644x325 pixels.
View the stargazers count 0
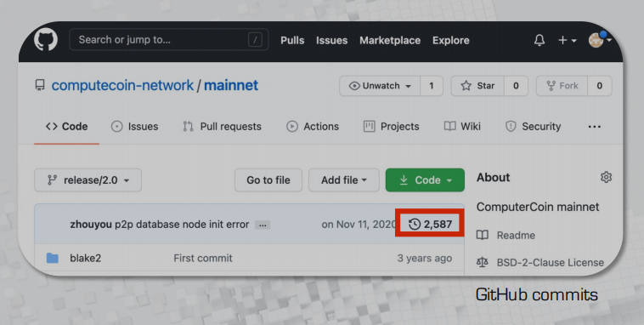click(516, 86)
